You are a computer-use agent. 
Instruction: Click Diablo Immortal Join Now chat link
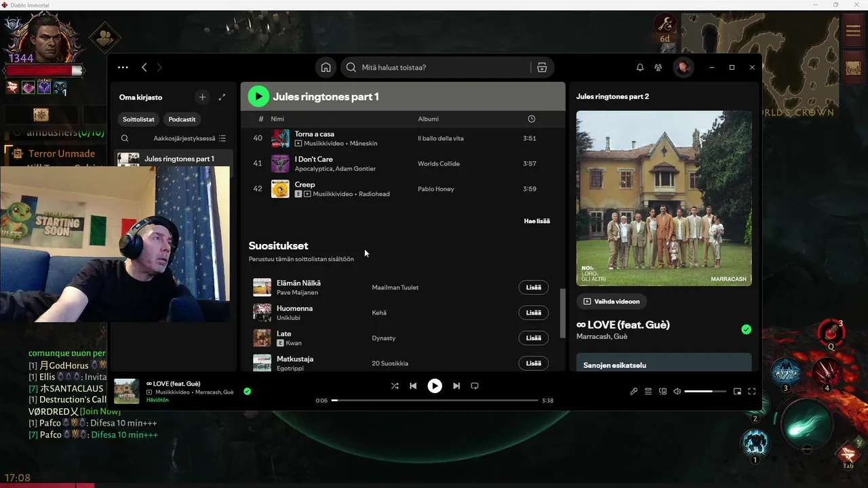click(x=100, y=411)
